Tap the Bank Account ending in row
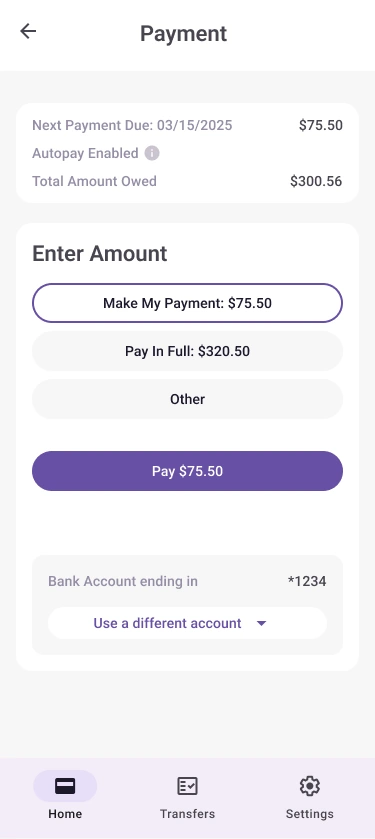This screenshot has width=375, height=839. click(x=187, y=581)
